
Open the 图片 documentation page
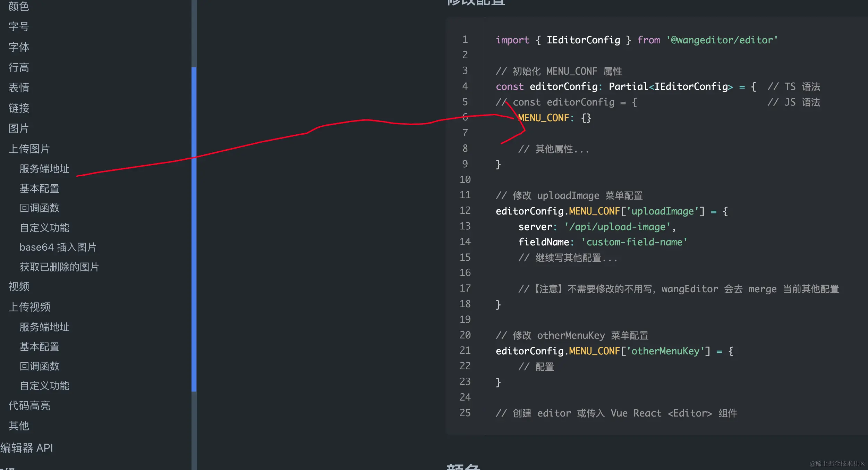tap(18, 128)
